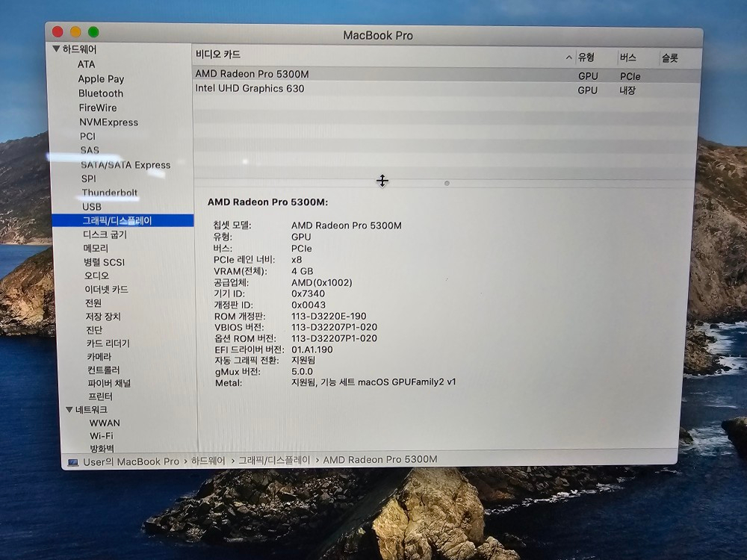Open the USB hardware entry
Image resolution: width=747 pixels, height=560 pixels.
click(x=92, y=207)
